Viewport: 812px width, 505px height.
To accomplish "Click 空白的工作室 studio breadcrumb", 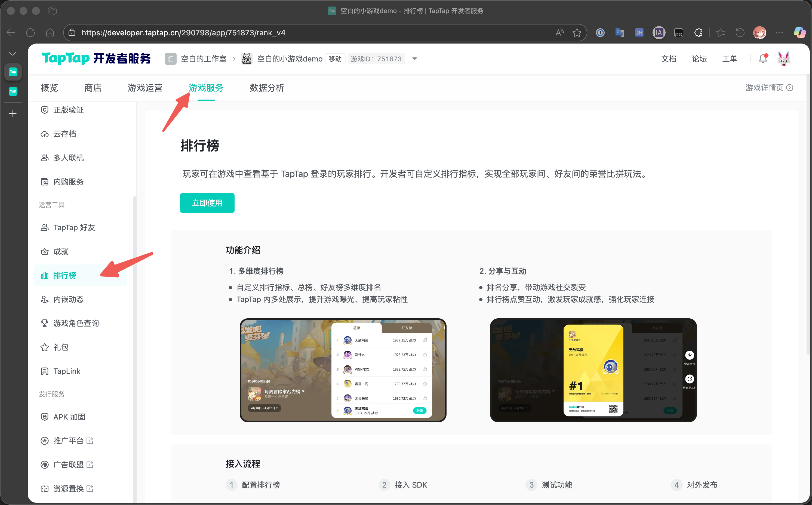I will (204, 59).
